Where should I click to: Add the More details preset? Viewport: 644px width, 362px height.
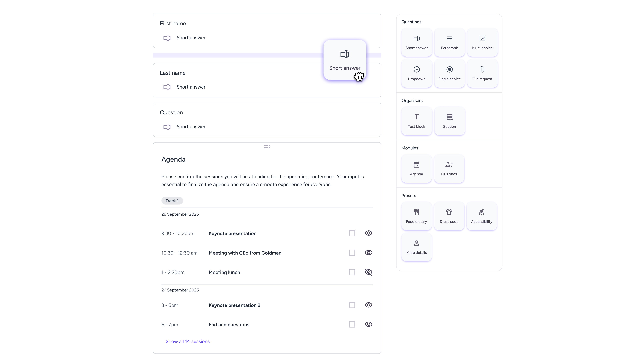point(416,247)
